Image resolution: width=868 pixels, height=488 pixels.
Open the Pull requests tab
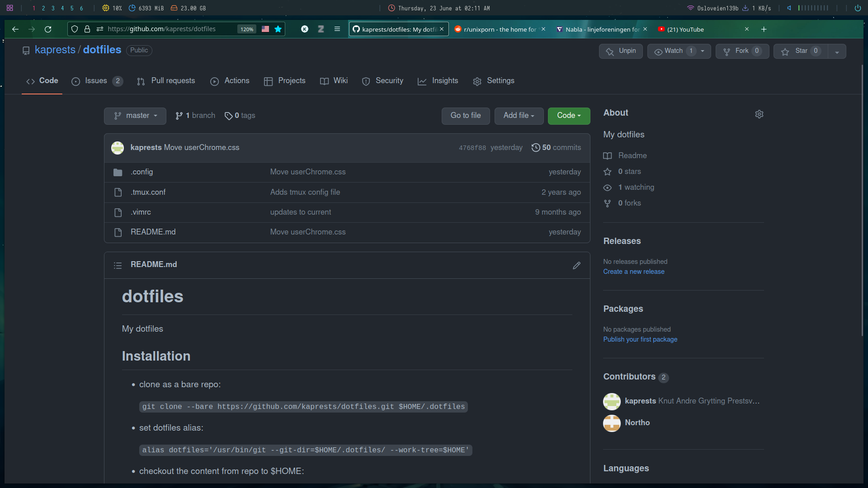coord(166,81)
